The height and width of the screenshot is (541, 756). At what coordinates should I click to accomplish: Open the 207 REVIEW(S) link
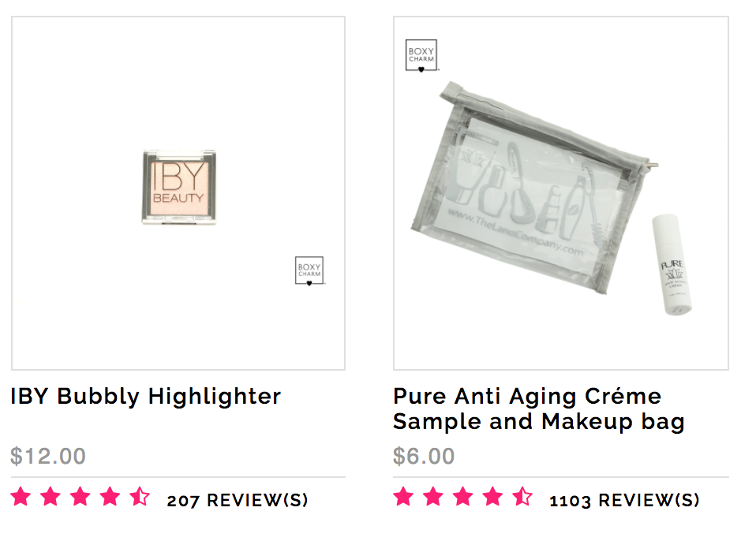tap(238, 500)
